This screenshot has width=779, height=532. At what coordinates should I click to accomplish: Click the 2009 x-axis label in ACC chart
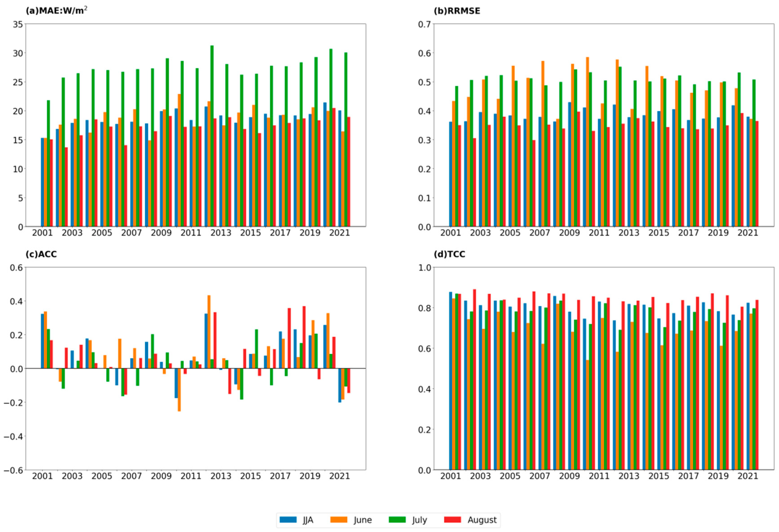[161, 476]
